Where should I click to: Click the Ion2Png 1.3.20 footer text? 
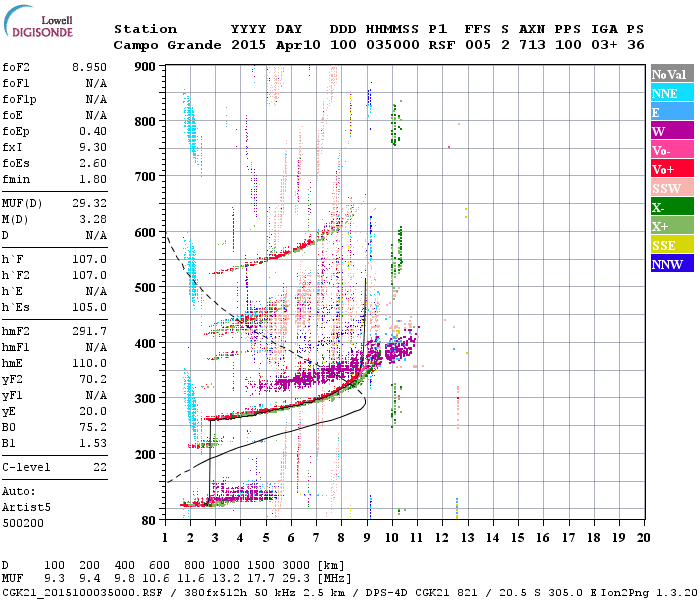tap(649, 592)
